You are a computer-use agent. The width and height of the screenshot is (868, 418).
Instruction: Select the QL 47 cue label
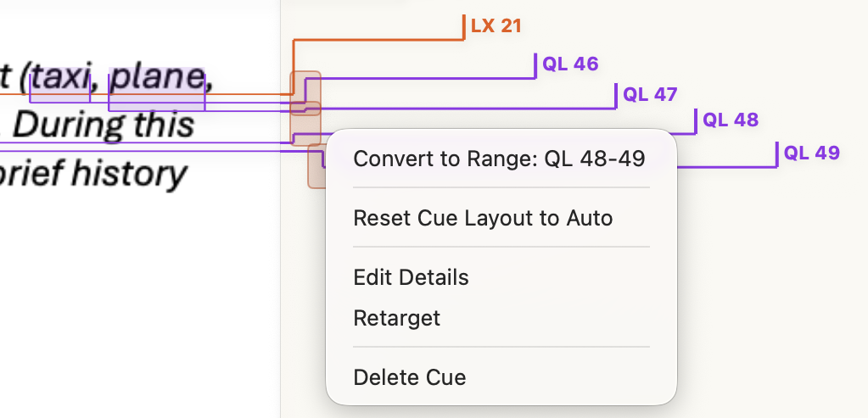click(x=650, y=95)
